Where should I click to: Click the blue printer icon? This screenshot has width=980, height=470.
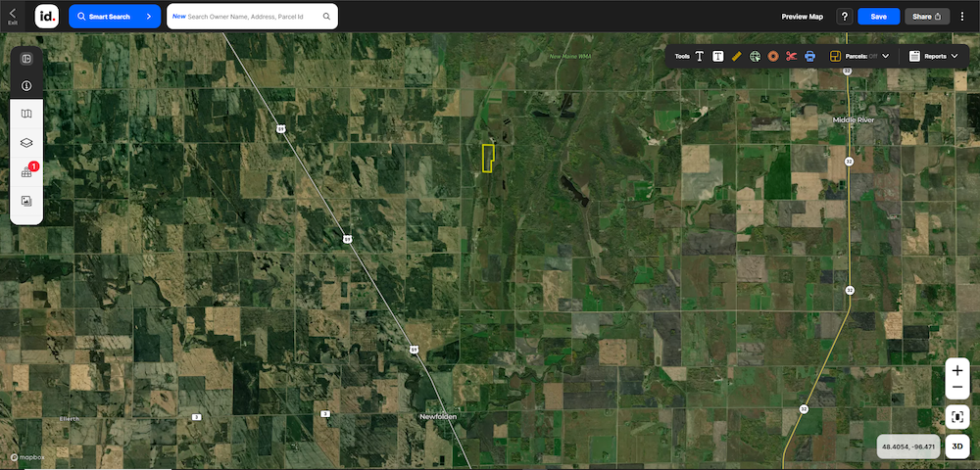pyautogui.click(x=809, y=57)
